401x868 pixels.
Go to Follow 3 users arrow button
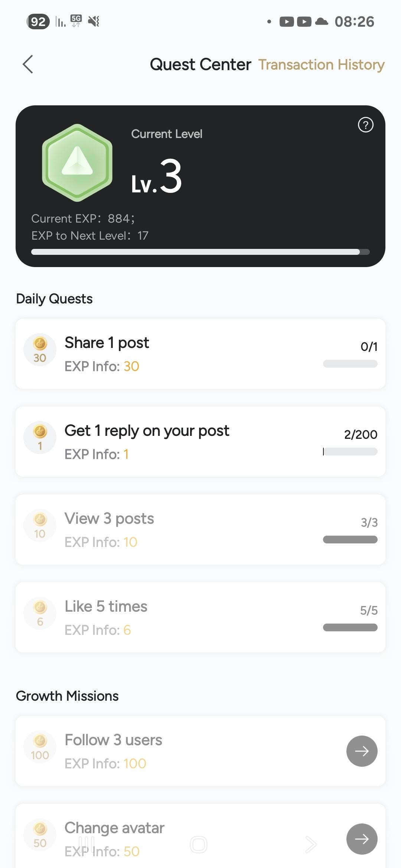click(x=362, y=751)
